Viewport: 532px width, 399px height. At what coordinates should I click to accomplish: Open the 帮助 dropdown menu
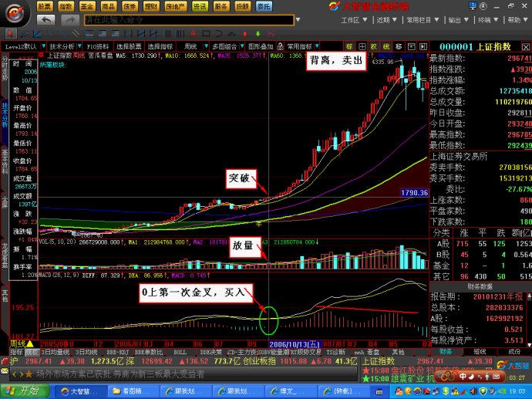[x=518, y=20]
